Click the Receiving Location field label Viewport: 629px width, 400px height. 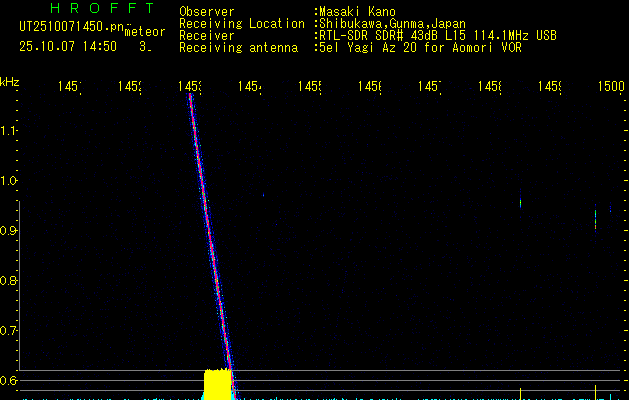tap(242, 24)
